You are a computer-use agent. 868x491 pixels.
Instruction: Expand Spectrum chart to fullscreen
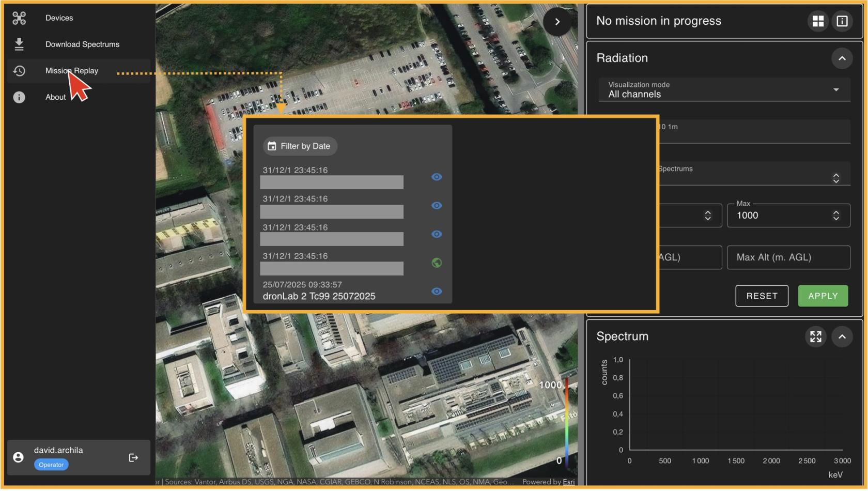point(816,337)
